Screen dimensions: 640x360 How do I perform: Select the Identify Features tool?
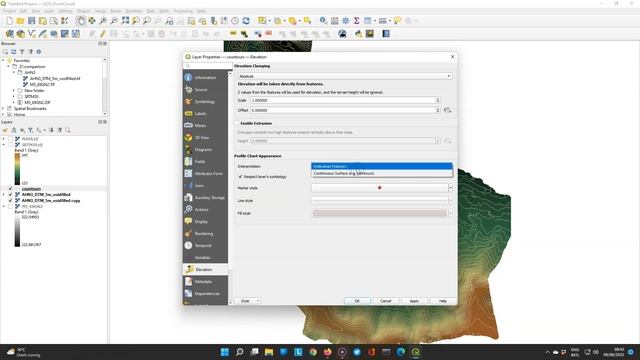tap(323, 21)
